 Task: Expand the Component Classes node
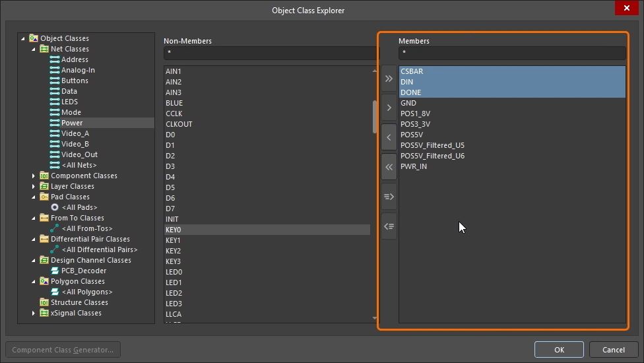coord(34,176)
